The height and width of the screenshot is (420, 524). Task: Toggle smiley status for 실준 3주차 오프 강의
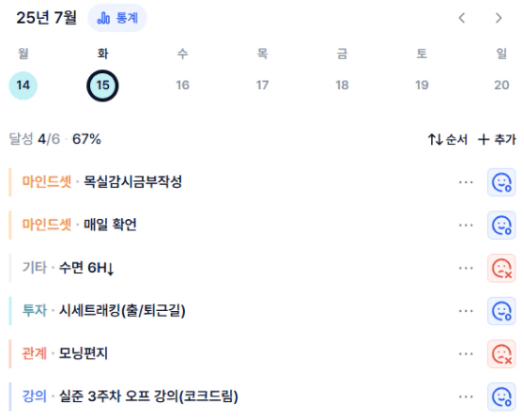click(501, 397)
